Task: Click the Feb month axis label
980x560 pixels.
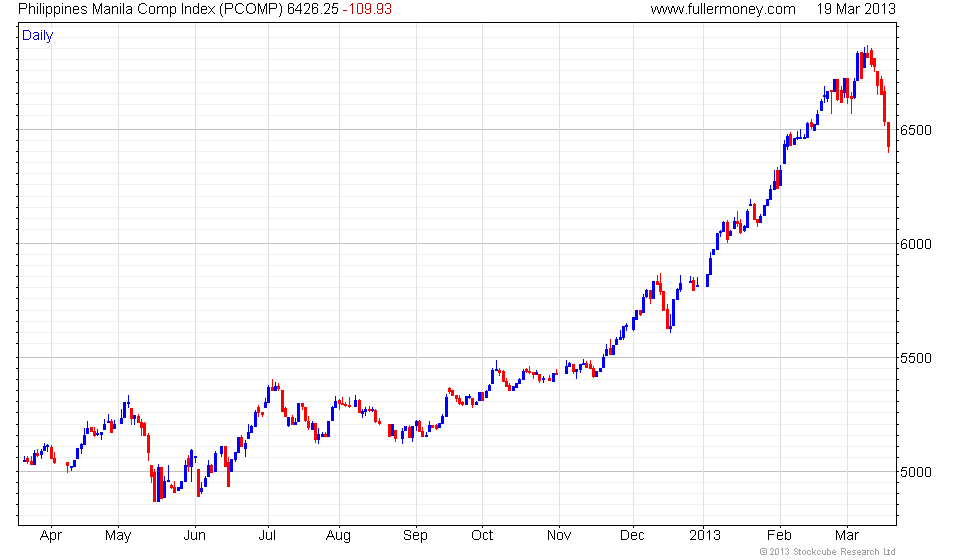Action: tap(779, 536)
